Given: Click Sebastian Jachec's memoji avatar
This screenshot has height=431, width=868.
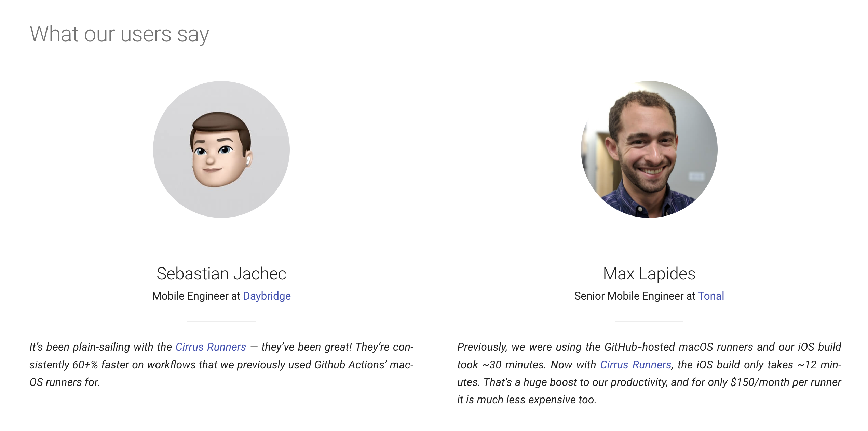Looking at the screenshot, I should 221,149.
